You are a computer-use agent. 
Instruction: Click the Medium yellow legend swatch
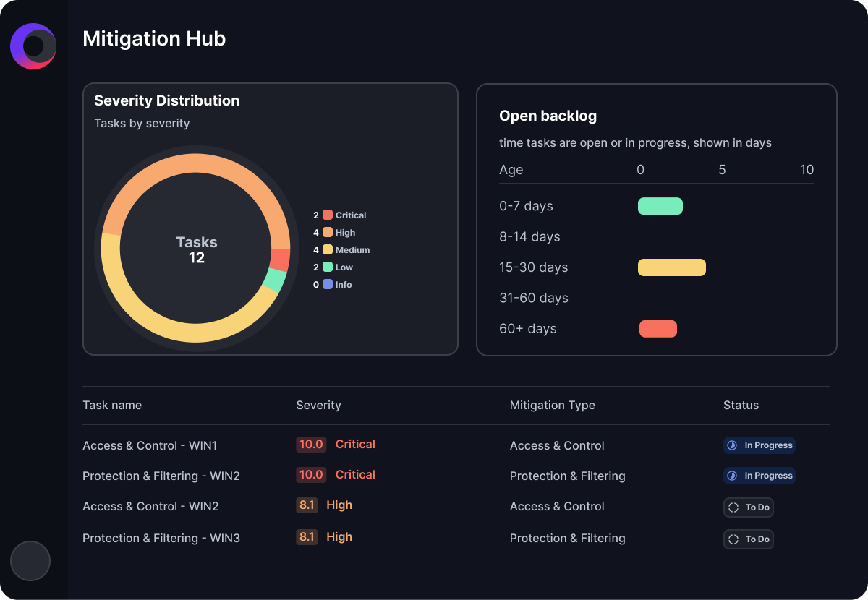coord(328,249)
